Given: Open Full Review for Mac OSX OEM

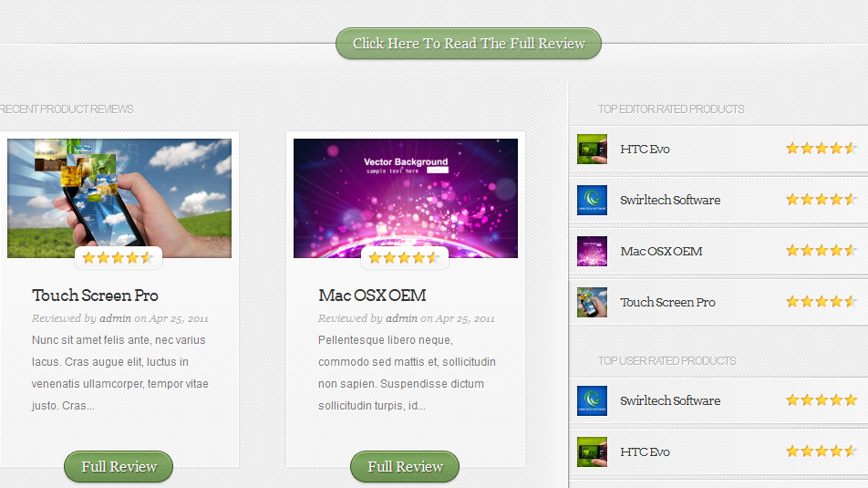Looking at the screenshot, I should pos(405,466).
